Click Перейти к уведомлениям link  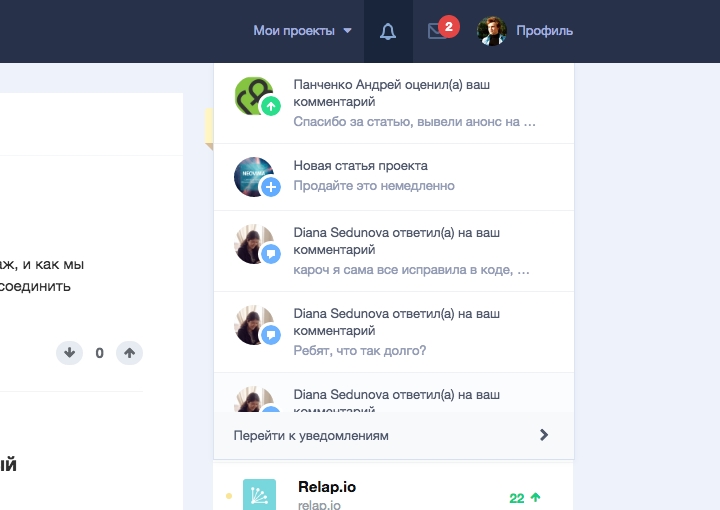pyautogui.click(x=311, y=435)
